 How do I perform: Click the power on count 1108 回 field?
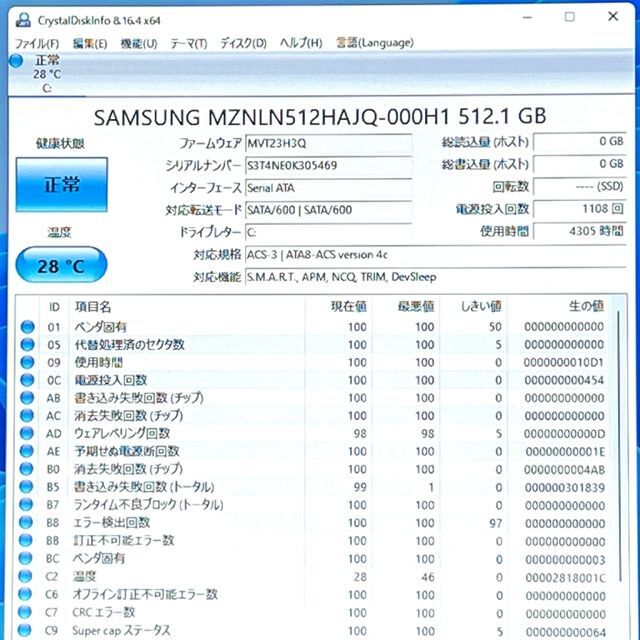(580, 209)
